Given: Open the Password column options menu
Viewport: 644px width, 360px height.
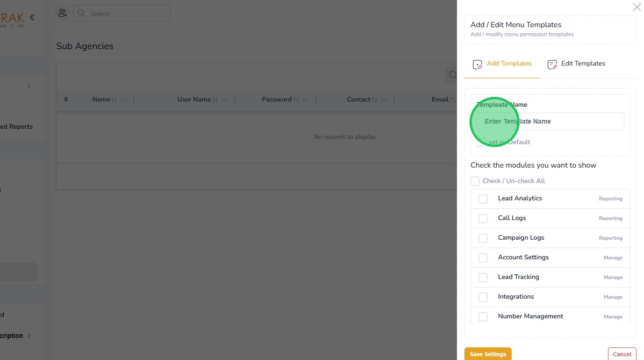Looking at the screenshot, I should [x=316, y=100].
